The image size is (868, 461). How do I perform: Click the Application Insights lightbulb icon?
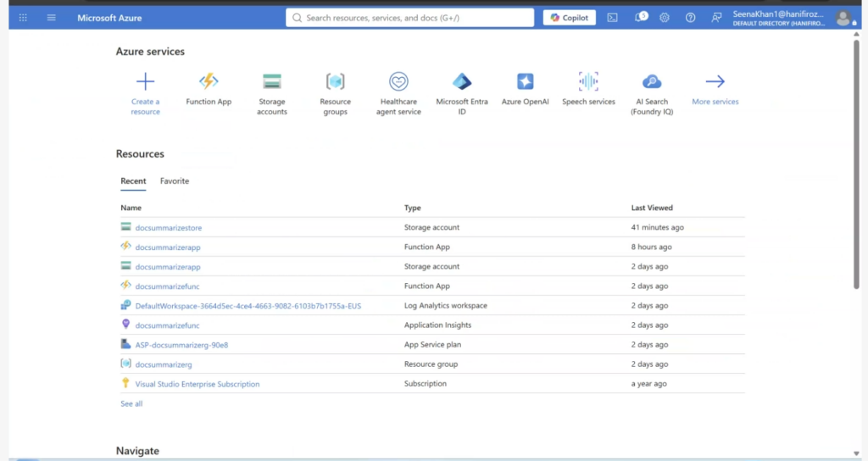[x=126, y=325]
